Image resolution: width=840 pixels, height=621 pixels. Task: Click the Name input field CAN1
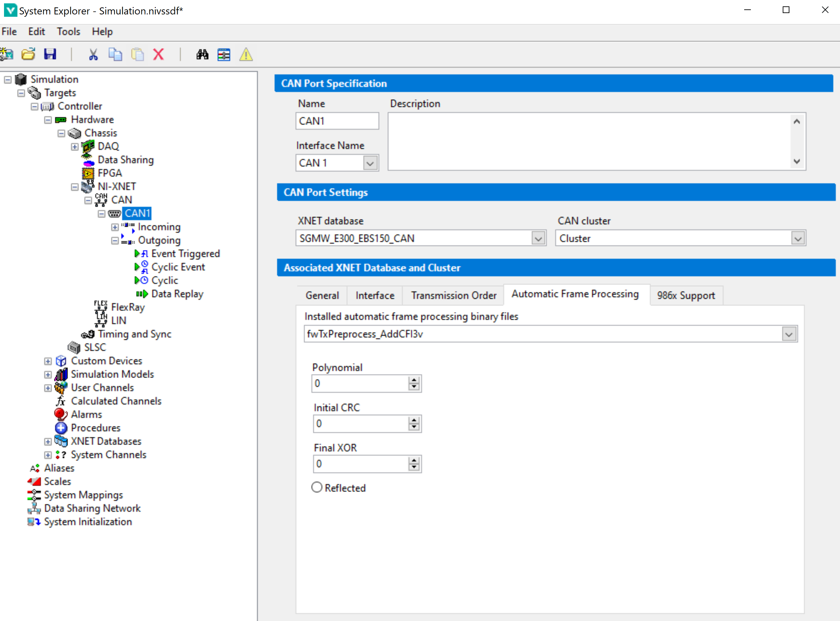(336, 121)
